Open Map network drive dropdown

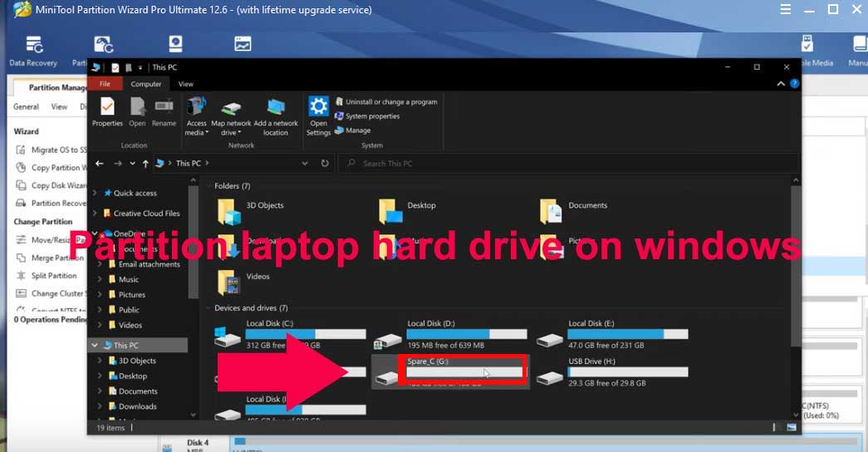coord(231,116)
